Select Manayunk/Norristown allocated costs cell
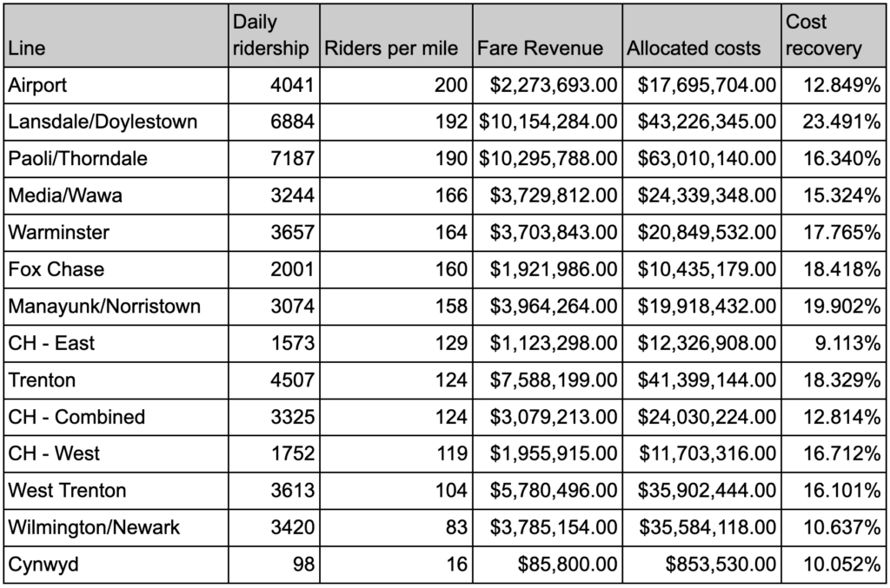 click(x=707, y=307)
